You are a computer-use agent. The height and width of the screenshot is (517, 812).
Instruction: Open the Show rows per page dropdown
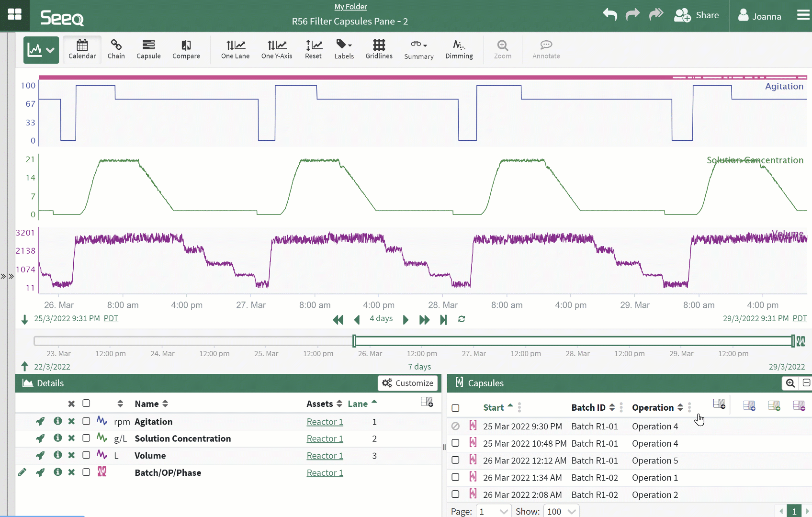click(x=561, y=511)
